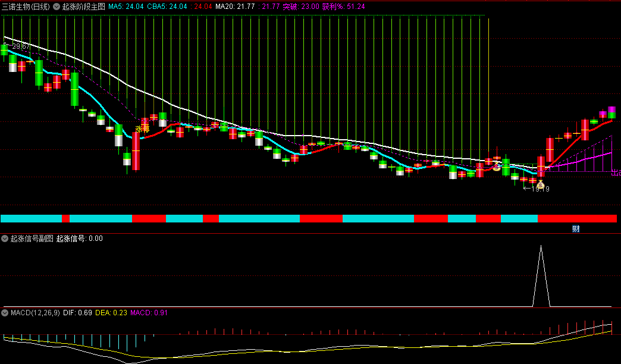The height and width of the screenshot is (364, 621).
Task: Click the MA5: 24.04 readout
Action: click(126, 7)
